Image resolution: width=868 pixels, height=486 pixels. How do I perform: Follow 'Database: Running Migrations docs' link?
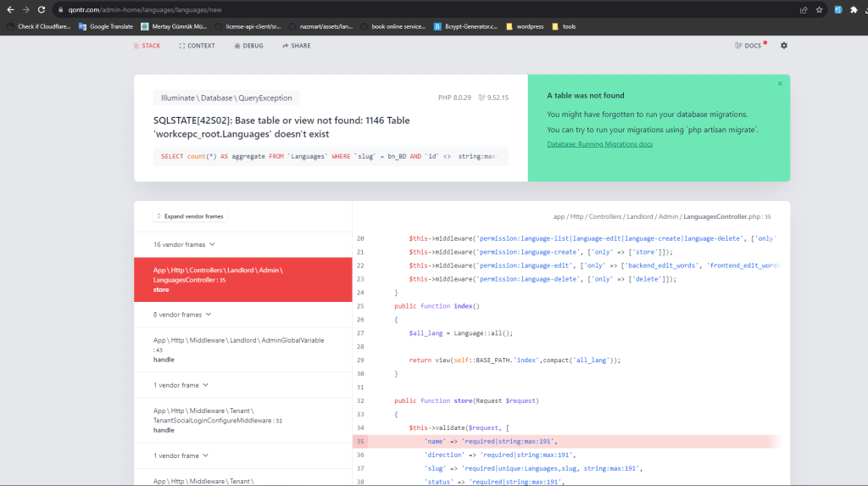(x=599, y=144)
